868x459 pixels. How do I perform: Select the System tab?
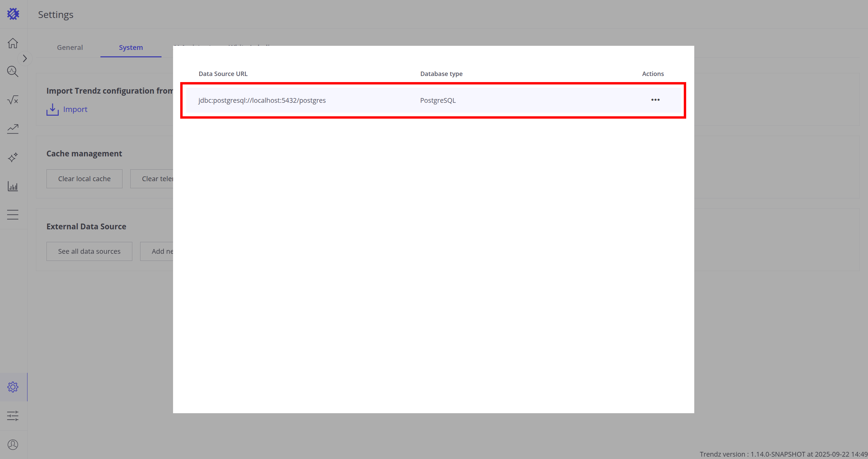(131, 47)
